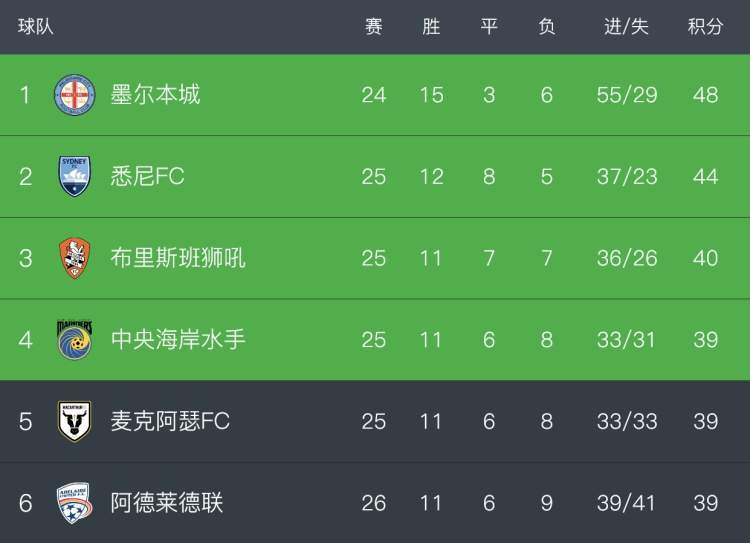The width and height of the screenshot is (750, 543).
Task: Click the 平 draws column header
Action: pos(489,26)
